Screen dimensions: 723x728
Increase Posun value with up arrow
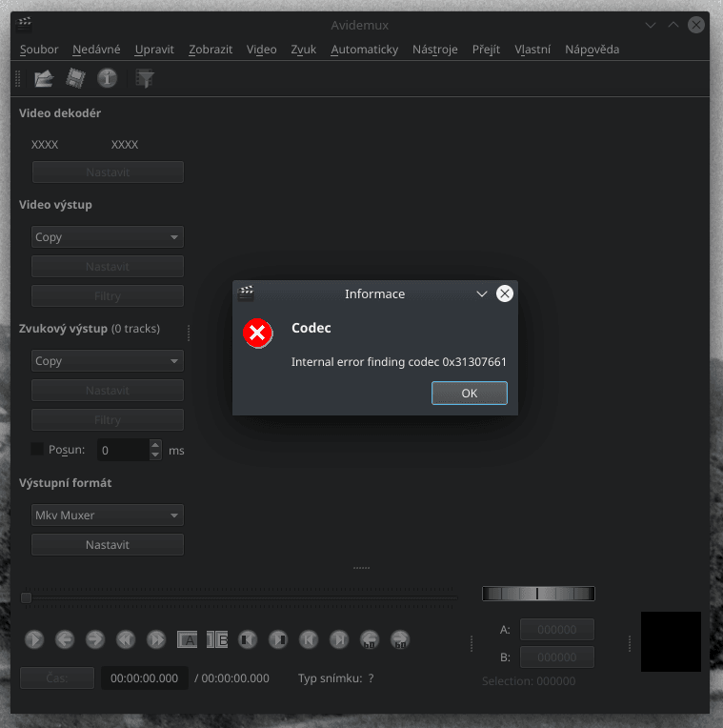(x=155, y=445)
